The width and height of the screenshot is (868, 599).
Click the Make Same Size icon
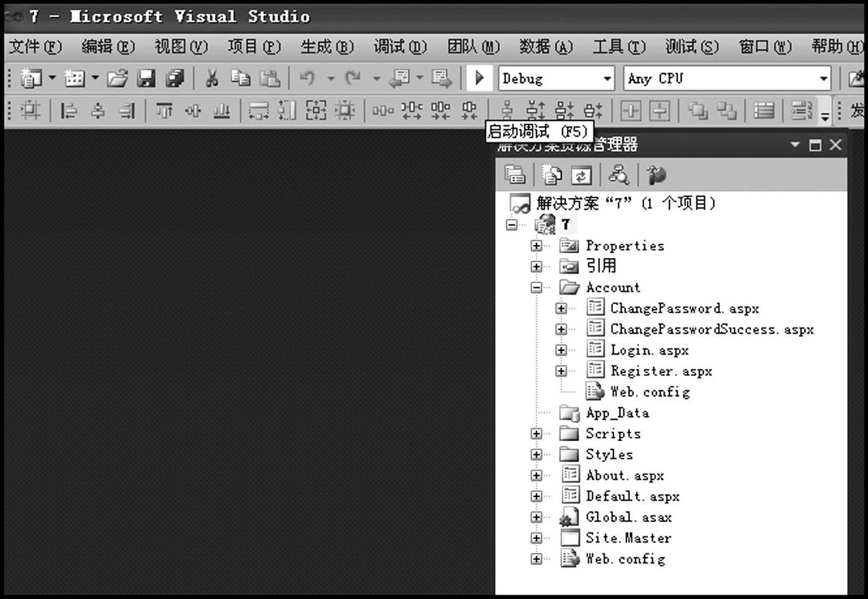pyautogui.click(x=316, y=110)
